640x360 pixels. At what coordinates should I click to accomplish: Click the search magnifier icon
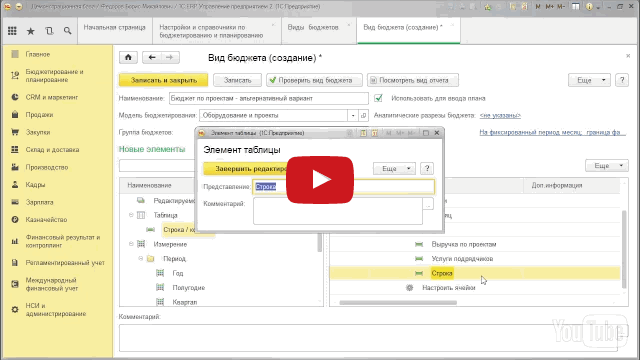coord(67,31)
